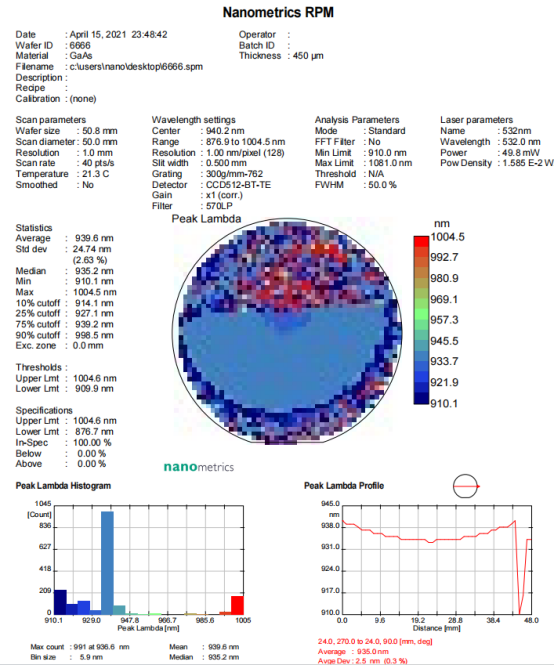The image size is (554, 665).
Task: Select the Statistics Max value 1004.5 nm
Action: pyautogui.click(x=95, y=292)
